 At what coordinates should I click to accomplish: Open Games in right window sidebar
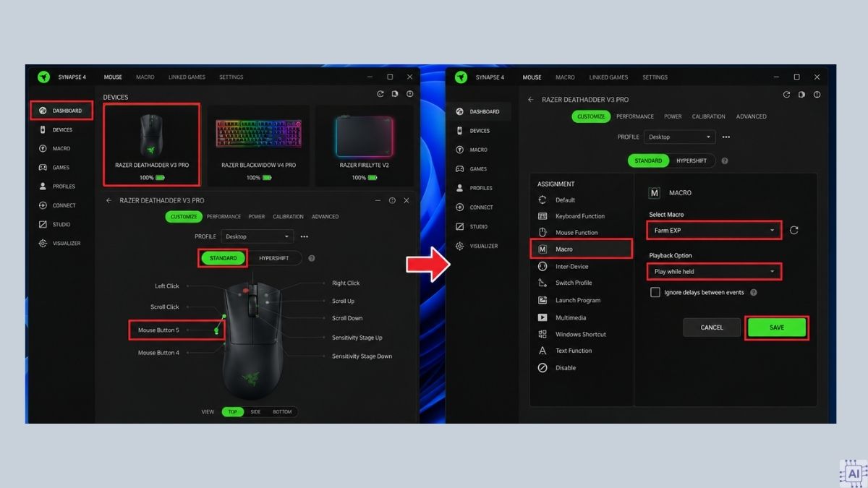pyautogui.click(x=479, y=169)
